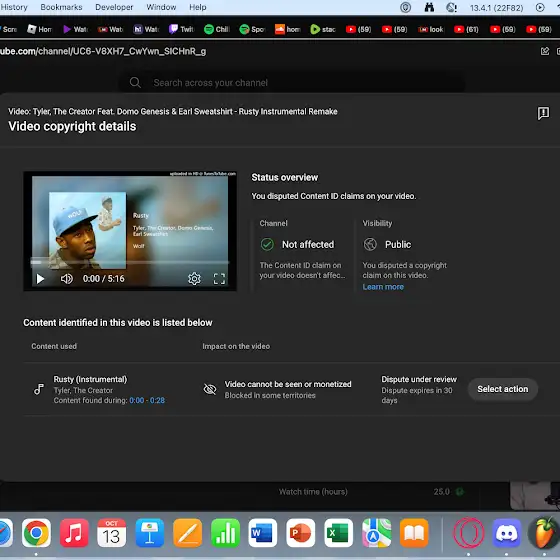Image resolution: width=560 pixels, height=560 pixels.
Task: Launch Excel from the Dock
Action: 339,533
